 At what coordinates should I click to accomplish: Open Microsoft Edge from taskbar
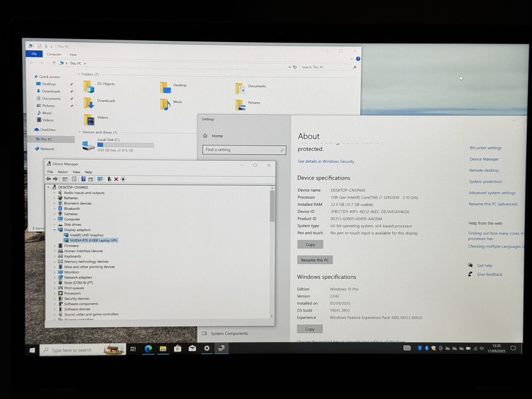click(x=148, y=348)
